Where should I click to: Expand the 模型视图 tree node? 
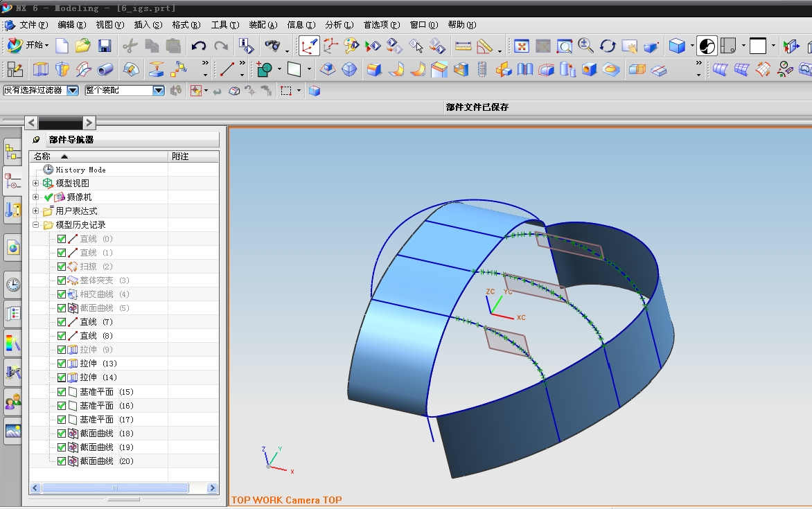coord(36,184)
